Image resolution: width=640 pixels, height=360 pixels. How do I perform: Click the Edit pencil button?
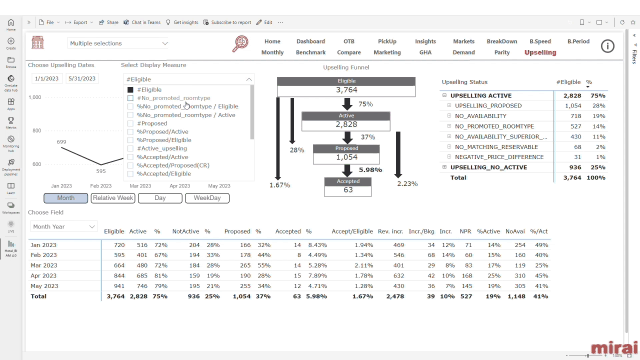point(264,22)
